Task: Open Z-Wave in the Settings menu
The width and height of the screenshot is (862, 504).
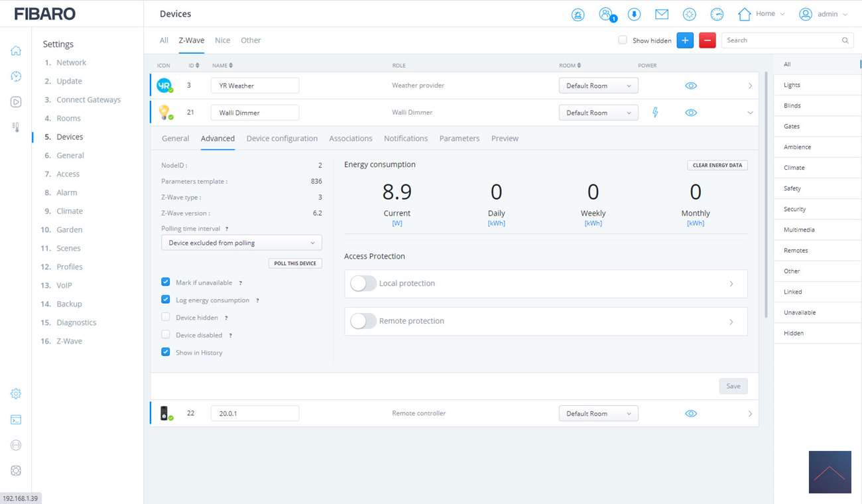Action: (x=69, y=341)
